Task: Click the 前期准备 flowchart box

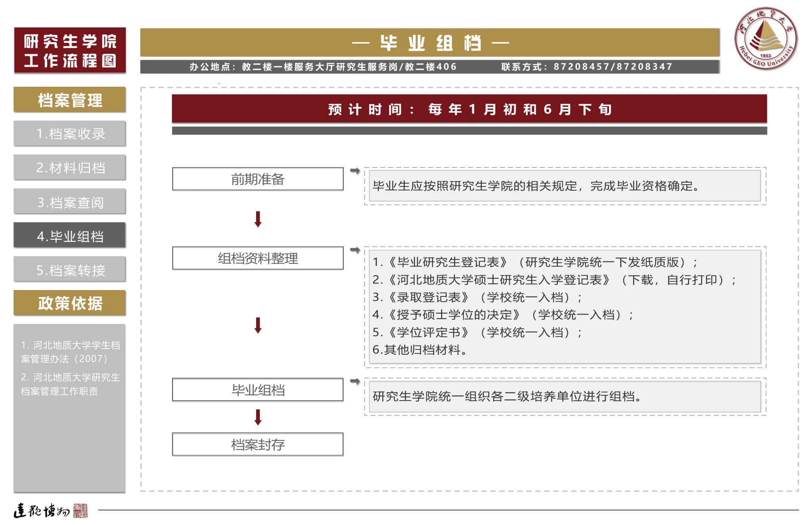Action: click(x=258, y=179)
